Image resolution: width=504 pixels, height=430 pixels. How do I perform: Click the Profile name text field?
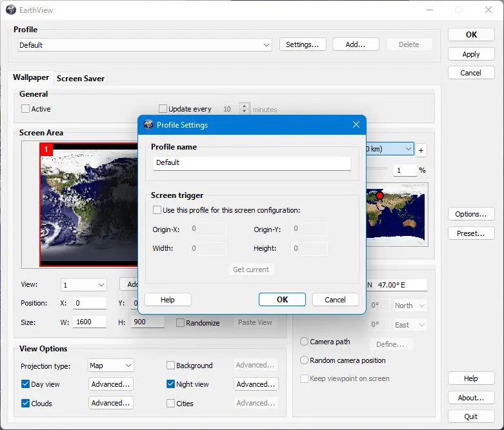click(252, 163)
